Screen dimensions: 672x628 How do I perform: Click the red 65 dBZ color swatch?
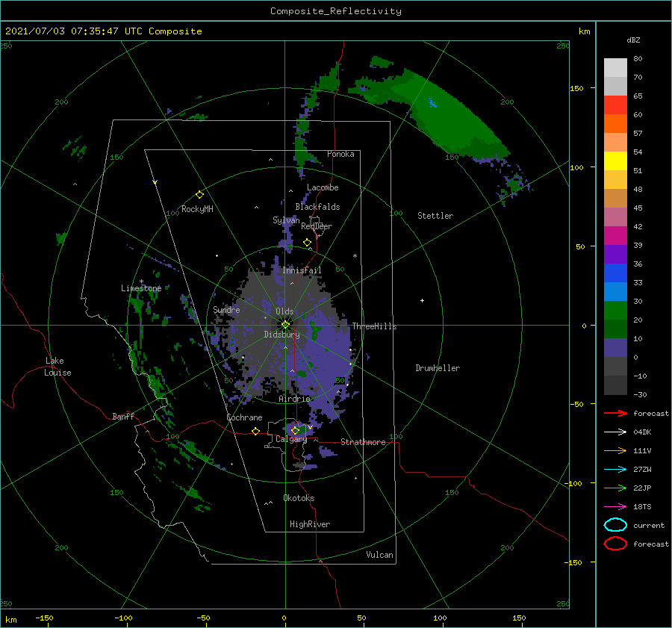tap(615, 105)
